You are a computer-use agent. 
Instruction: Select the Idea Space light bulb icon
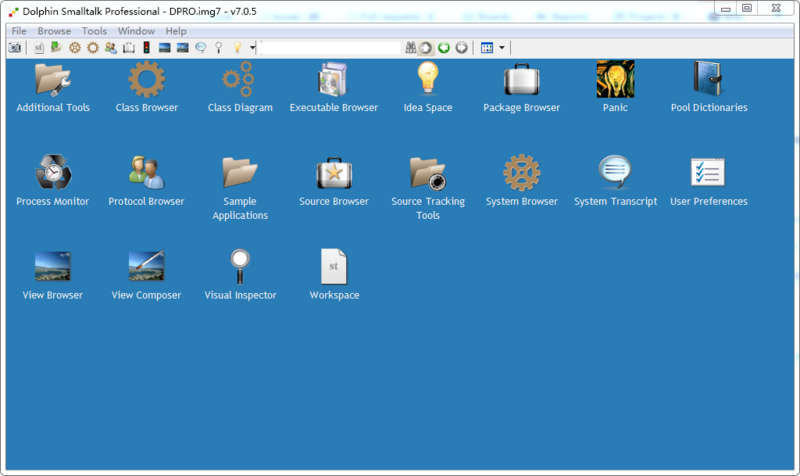pyautogui.click(x=428, y=78)
